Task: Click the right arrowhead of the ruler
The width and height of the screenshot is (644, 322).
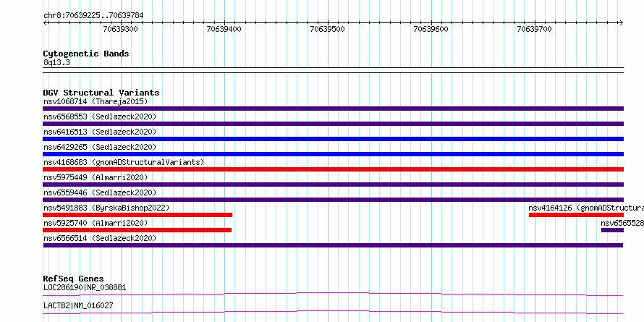Action: 621,22
